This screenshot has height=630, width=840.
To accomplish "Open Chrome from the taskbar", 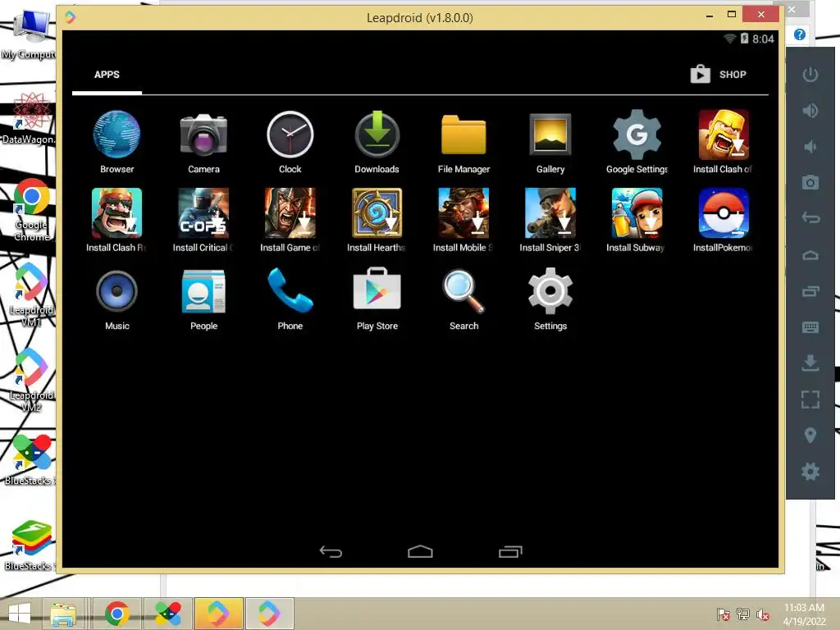I will tap(116, 614).
